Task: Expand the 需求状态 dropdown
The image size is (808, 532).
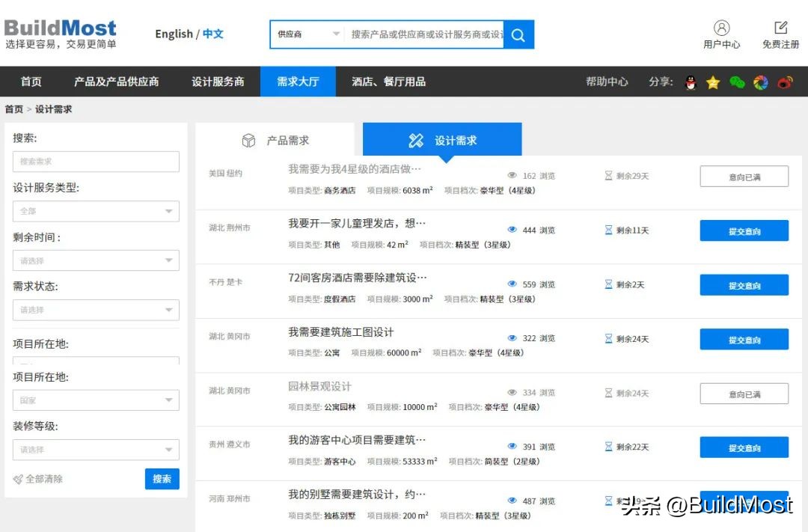Action: click(x=96, y=310)
